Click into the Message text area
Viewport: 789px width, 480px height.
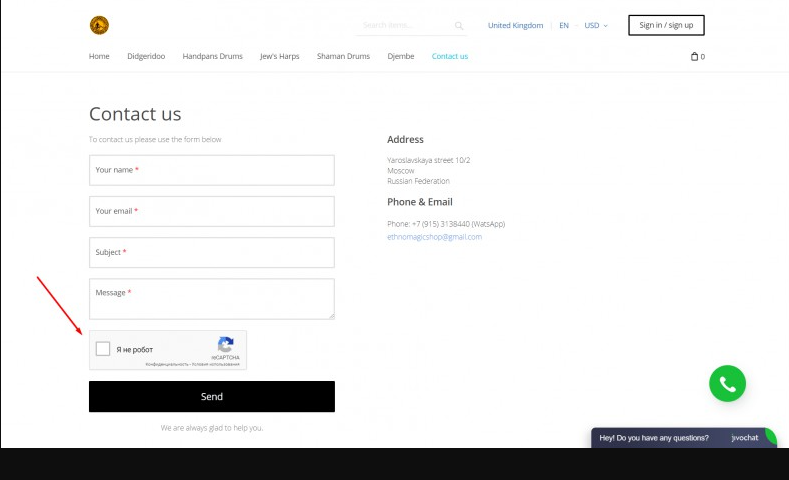[212, 299]
